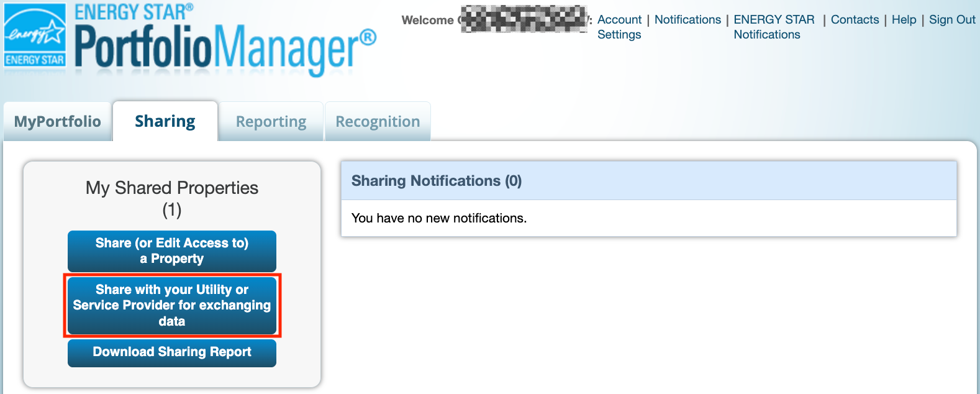Select the Sharing tab
The height and width of the screenshot is (394, 980).
(x=165, y=121)
